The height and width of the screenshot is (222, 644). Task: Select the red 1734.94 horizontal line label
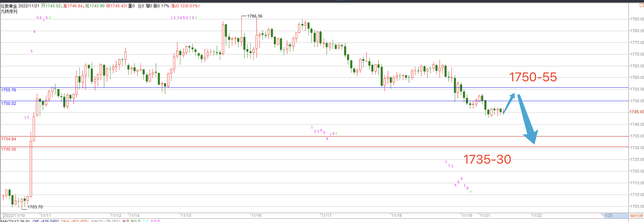point(9,139)
